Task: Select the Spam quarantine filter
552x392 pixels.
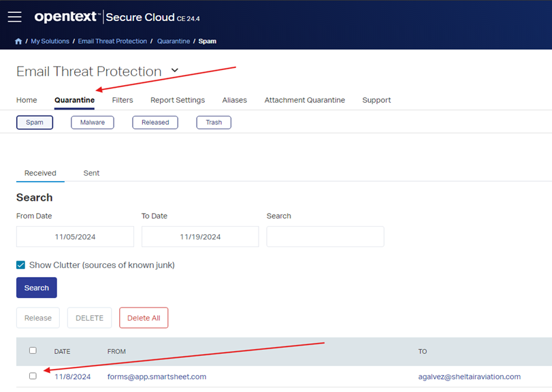Action: [x=35, y=122]
